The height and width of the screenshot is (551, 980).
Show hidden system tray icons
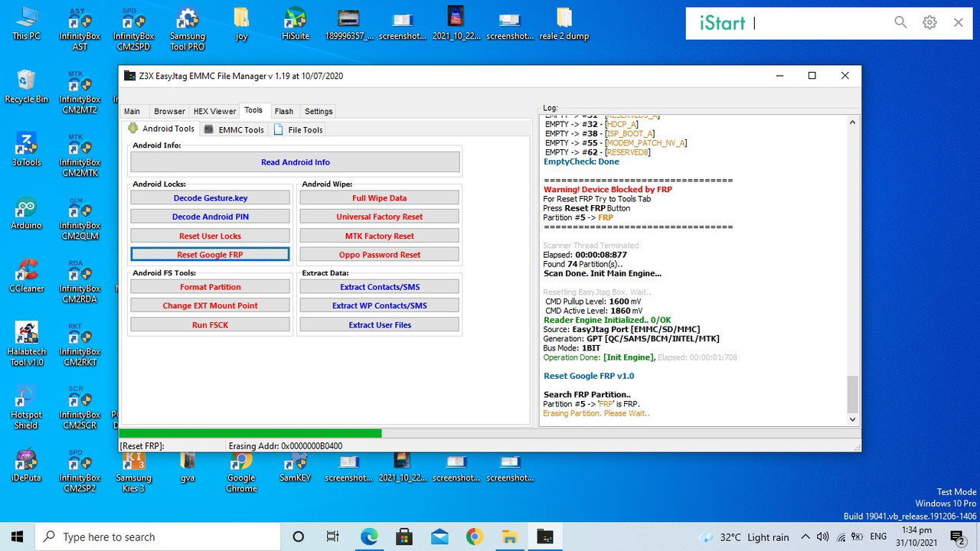(x=805, y=536)
